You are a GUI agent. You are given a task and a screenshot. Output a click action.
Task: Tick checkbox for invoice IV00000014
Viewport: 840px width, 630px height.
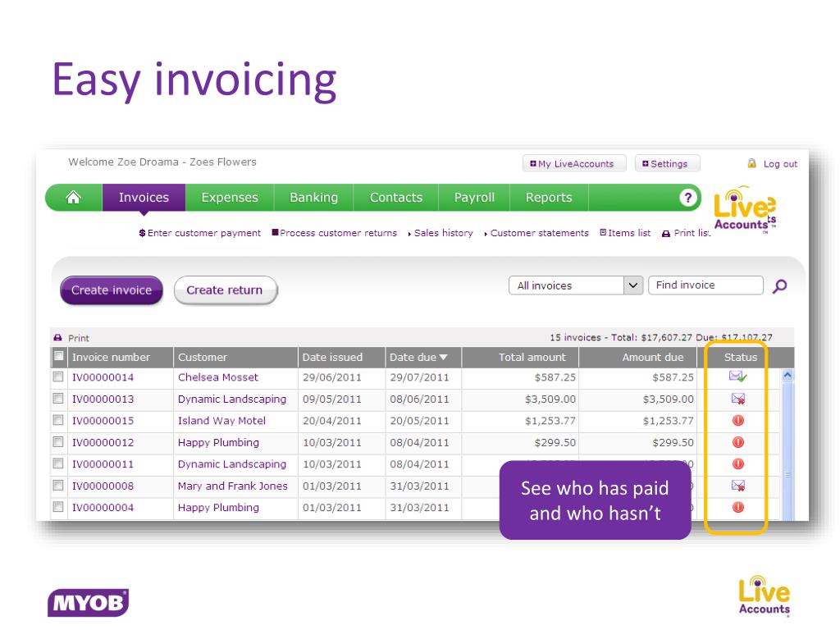click(58, 377)
